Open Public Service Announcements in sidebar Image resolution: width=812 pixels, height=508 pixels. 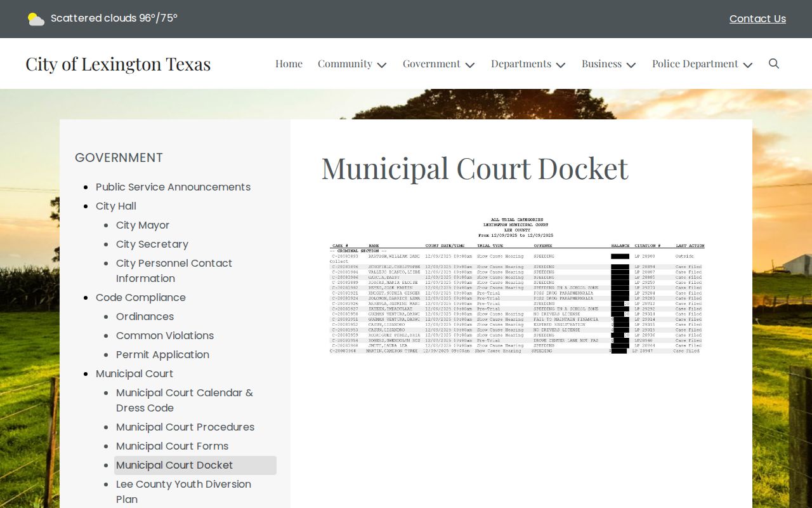pyautogui.click(x=173, y=187)
